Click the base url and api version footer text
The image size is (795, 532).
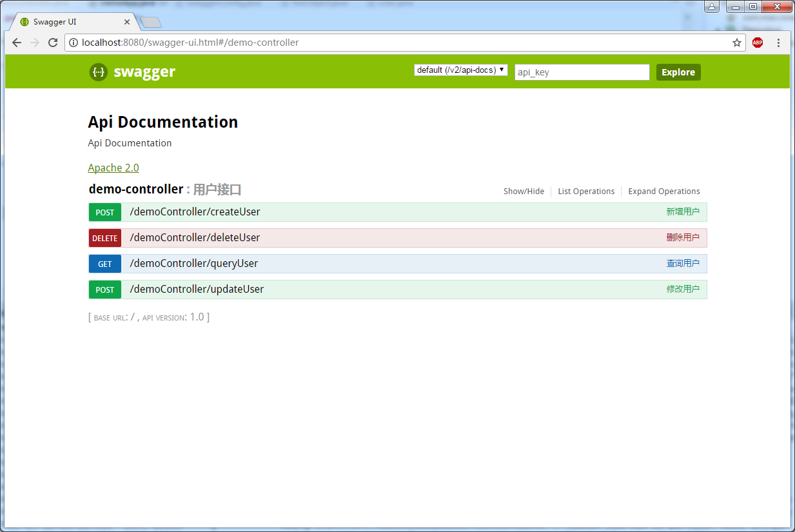(149, 317)
